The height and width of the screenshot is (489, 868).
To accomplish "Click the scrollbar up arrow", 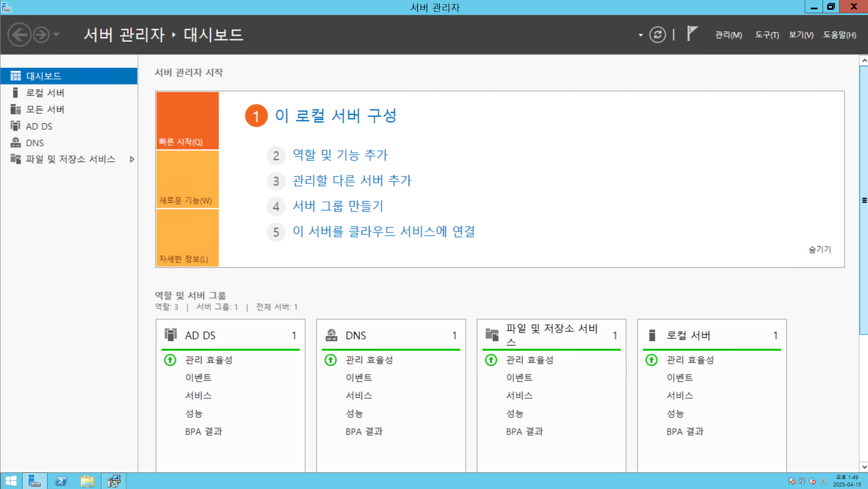I will click(864, 61).
